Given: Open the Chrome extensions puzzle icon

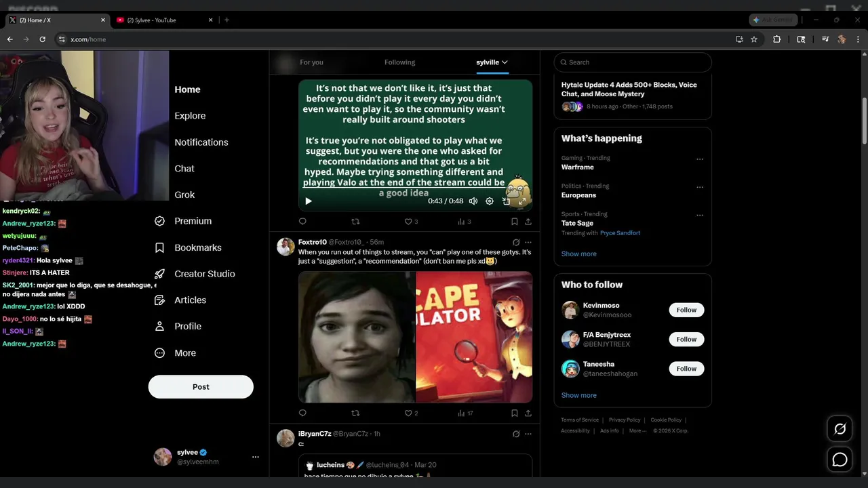Looking at the screenshot, I should 777,39.
